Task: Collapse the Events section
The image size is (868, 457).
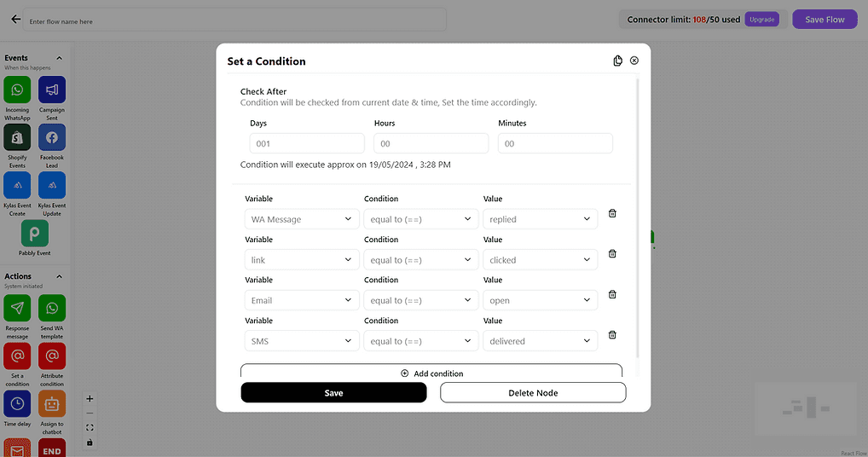Action: tap(59, 58)
